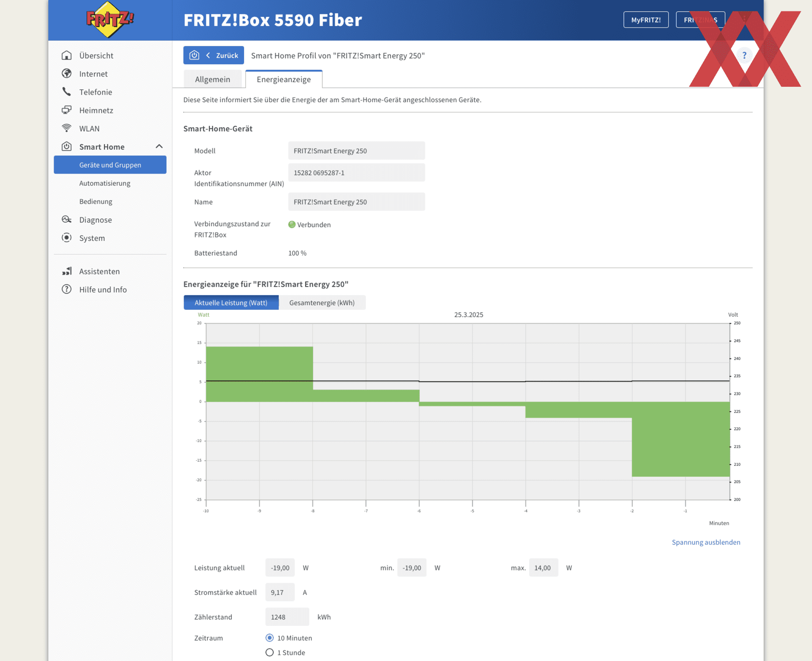
Task: Click the Batteriestand 100 % value
Action: pyautogui.click(x=297, y=253)
